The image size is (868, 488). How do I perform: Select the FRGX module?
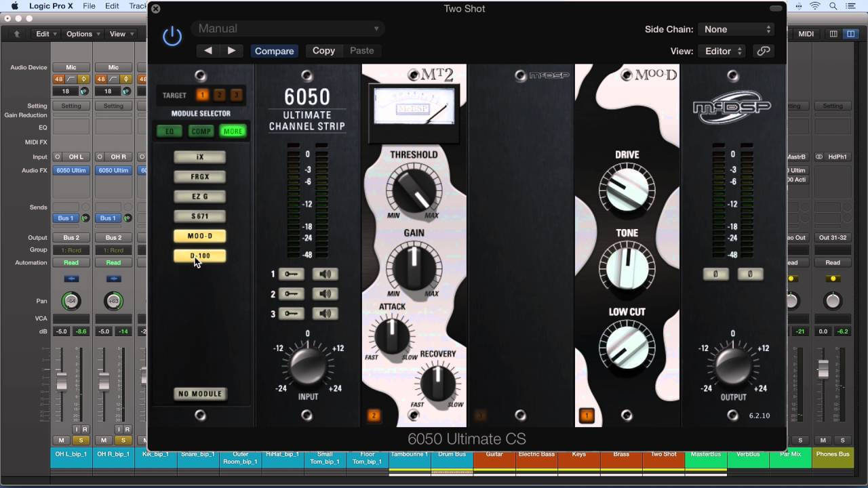(x=200, y=177)
